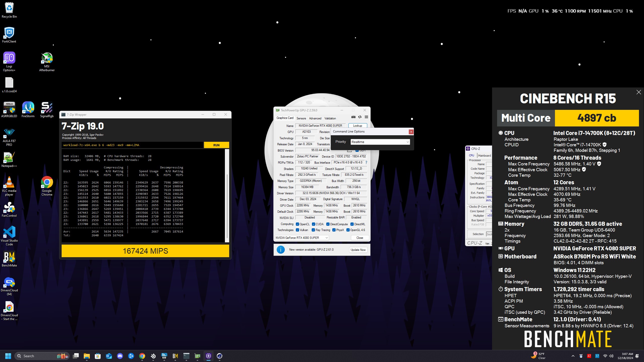Switch to the Advanced tab in GPU-Z

tap(315, 118)
